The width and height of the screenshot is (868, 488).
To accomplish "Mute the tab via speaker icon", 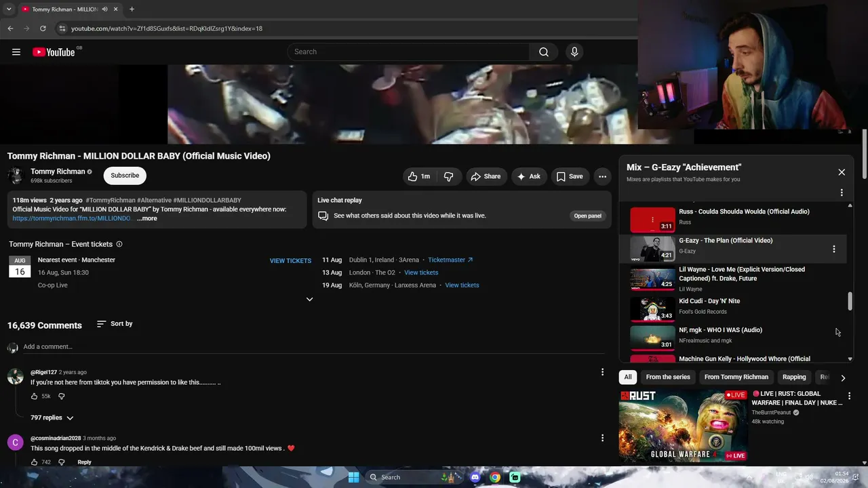I will 104,9.
